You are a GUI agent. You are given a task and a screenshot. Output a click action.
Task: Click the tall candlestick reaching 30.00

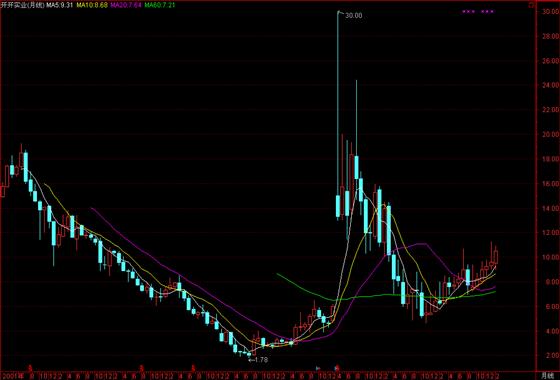coord(338,115)
